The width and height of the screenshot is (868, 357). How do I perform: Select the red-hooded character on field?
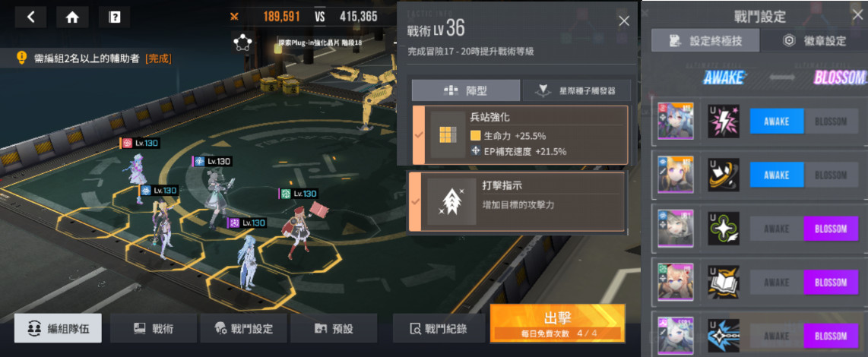coord(295,231)
